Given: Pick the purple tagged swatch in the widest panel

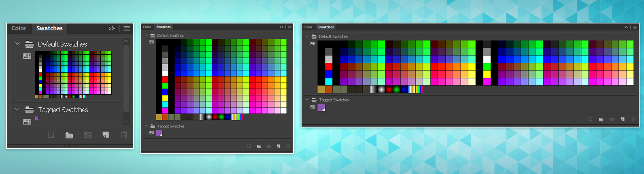Looking at the screenshot, I should pyautogui.click(x=321, y=107).
